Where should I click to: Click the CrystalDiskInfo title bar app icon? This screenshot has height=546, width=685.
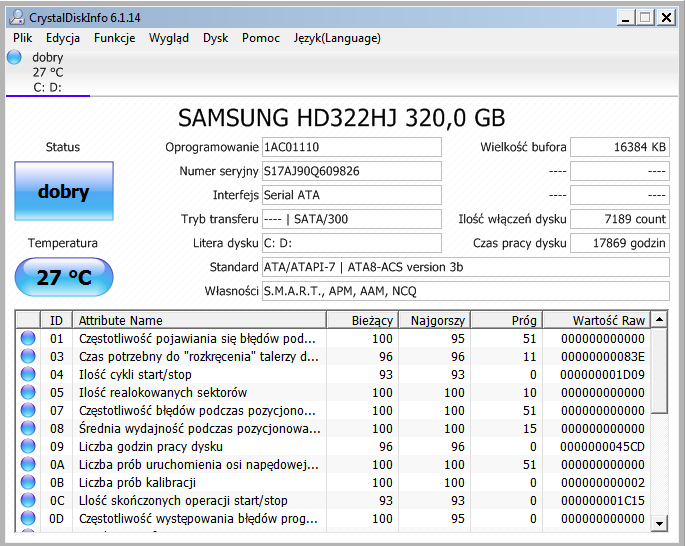(x=17, y=17)
